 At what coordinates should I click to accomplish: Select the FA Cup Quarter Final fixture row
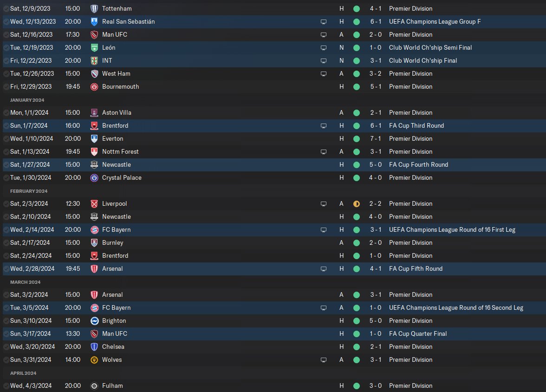pos(274,334)
